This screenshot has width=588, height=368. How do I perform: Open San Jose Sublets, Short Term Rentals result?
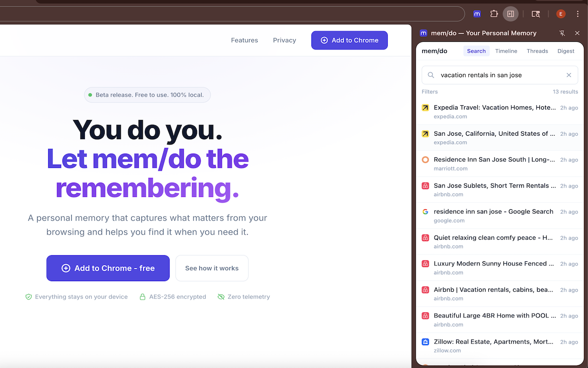pyautogui.click(x=500, y=190)
